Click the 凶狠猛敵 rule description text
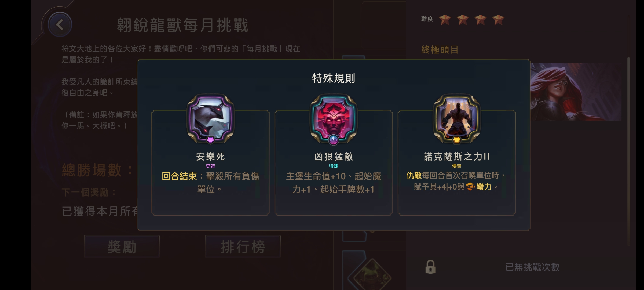The width and height of the screenshot is (644, 290). [x=334, y=183]
